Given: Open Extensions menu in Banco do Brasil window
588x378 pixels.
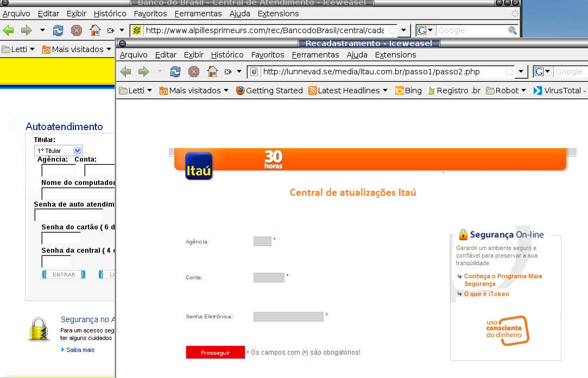Looking at the screenshot, I should pos(278,14).
